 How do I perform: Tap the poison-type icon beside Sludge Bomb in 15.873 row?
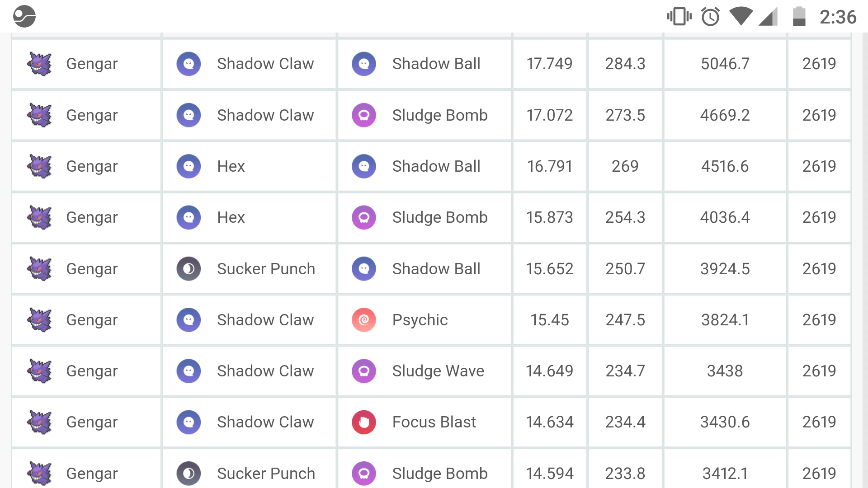tap(364, 217)
